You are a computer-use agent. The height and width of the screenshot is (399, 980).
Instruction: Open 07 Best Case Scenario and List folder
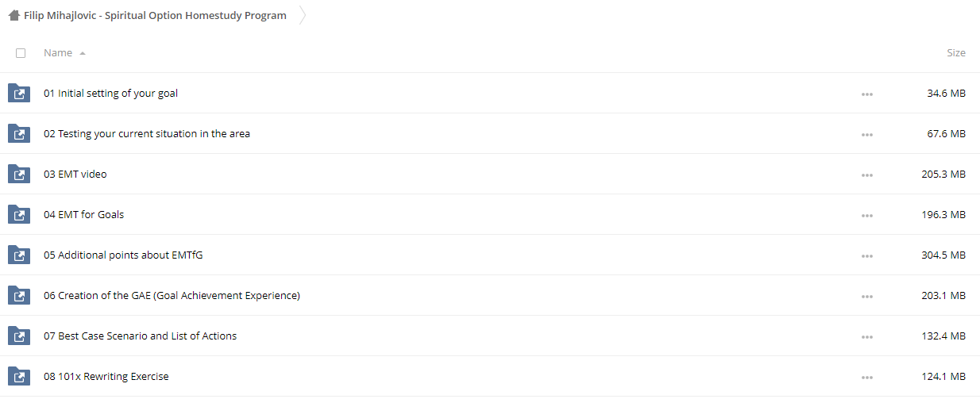(x=140, y=336)
